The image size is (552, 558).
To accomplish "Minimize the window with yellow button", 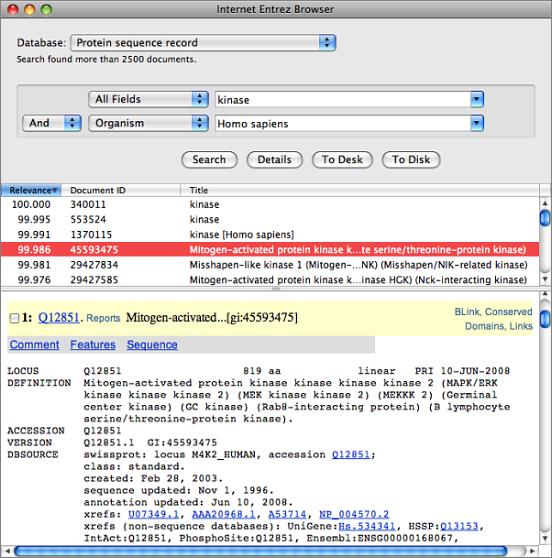I will click(x=30, y=9).
